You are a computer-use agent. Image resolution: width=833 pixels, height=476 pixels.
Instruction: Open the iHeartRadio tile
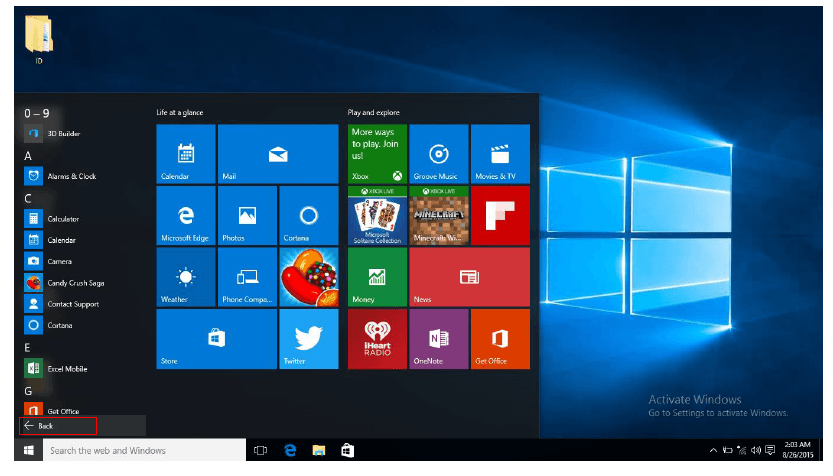[377, 339]
